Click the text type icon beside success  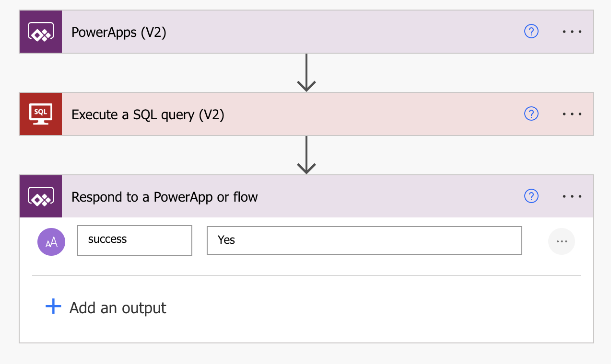pos(51,242)
